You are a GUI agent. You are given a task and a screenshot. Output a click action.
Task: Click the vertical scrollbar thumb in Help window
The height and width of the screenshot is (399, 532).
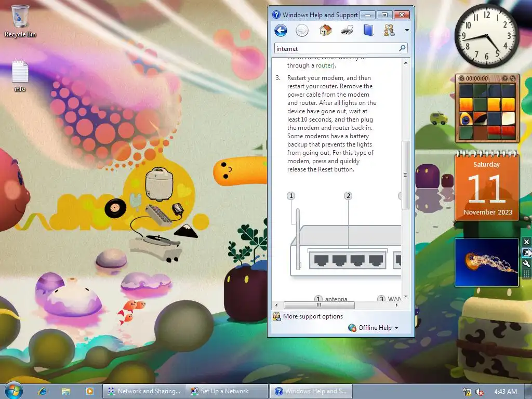click(405, 175)
